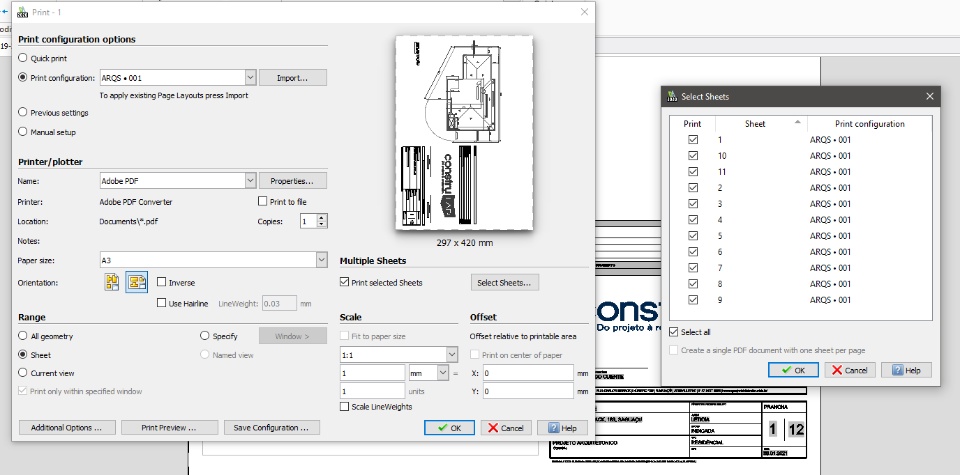Enable Use Hairline checkbox
960x475 pixels.
[162, 303]
